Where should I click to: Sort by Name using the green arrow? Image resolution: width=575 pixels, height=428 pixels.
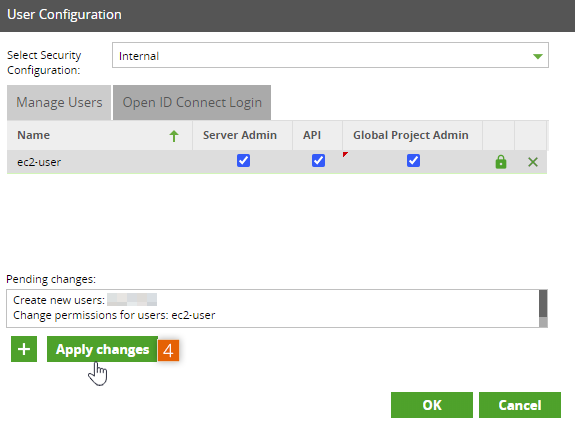[x=174, y=136]
